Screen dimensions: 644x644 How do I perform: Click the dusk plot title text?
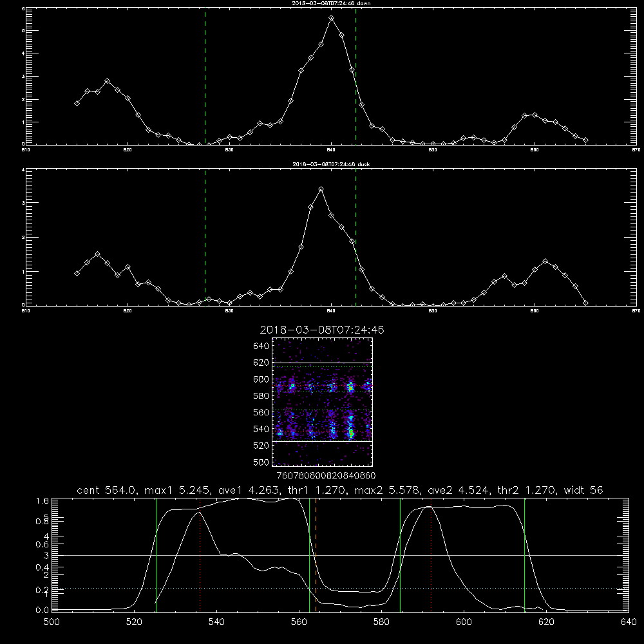(331, 164)
